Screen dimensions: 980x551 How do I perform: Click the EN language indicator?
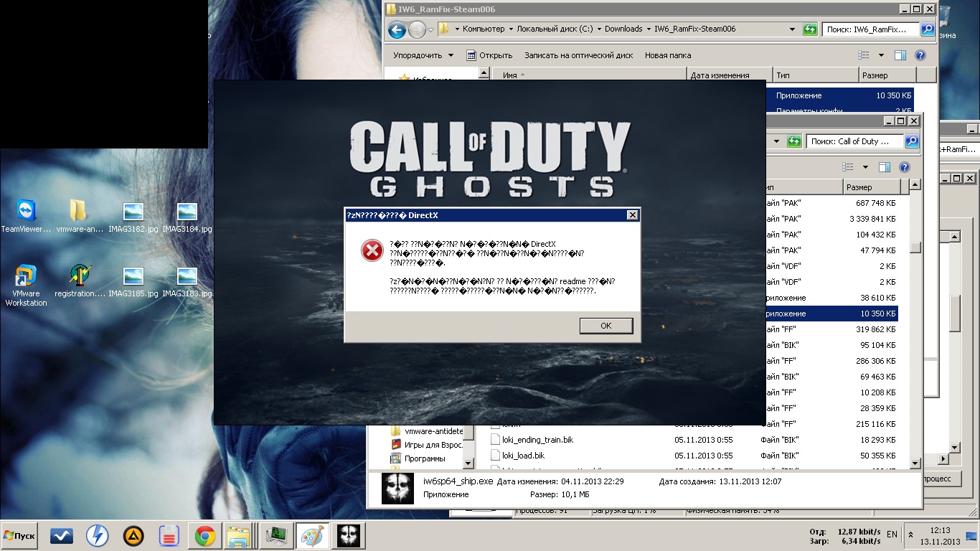(x=892, y=534)
